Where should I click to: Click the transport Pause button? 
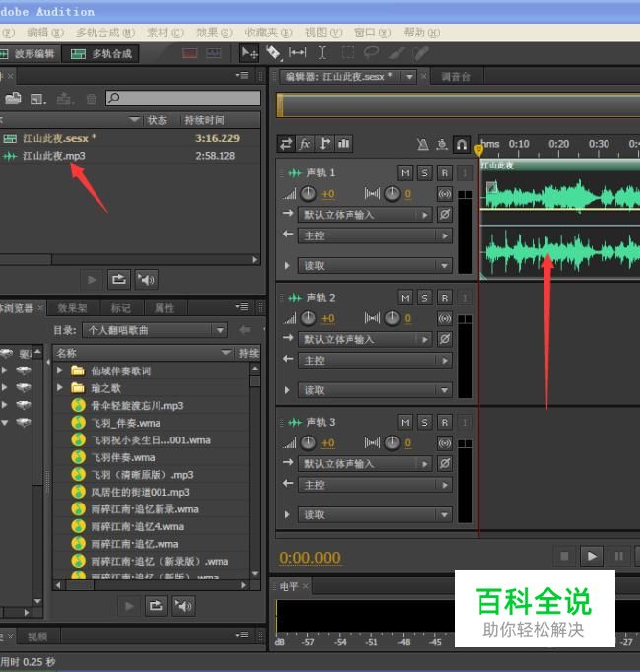click(x=619, y=556)
